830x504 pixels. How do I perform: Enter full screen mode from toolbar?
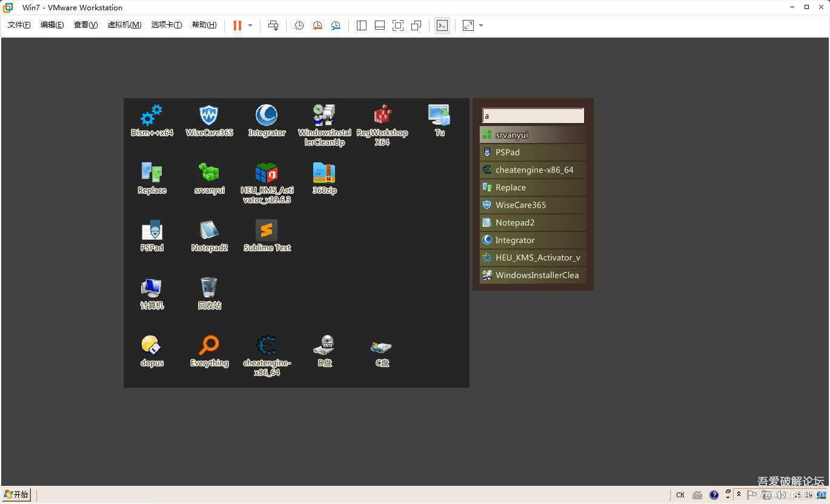398,25
